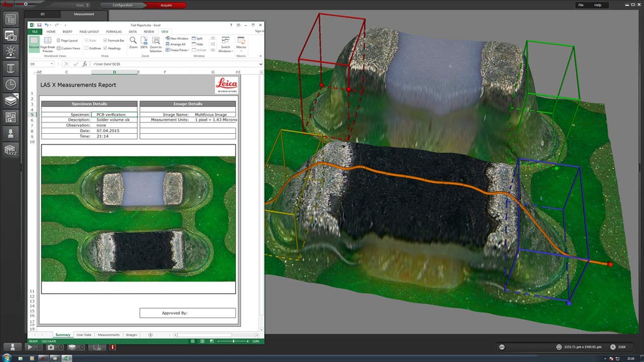The height and width of the screenshot is (362, 644).
Task: Click the download stamp icon in sidebar
Action: [x=11, y=133]
